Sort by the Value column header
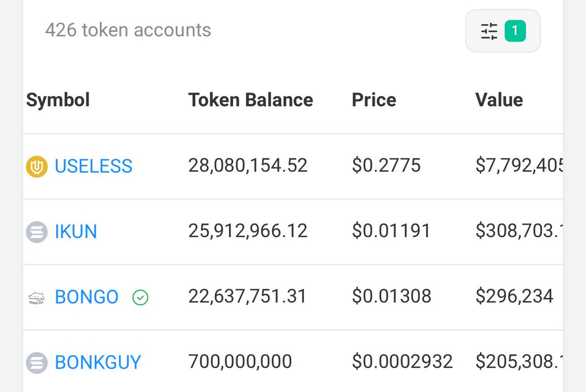 pyautogui.click(x=499, y=100)
